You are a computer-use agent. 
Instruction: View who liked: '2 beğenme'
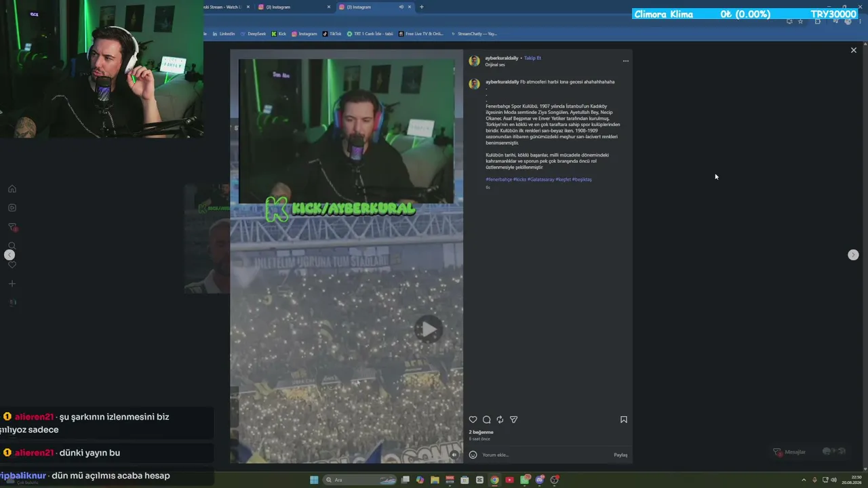click(x=481, y=432)
